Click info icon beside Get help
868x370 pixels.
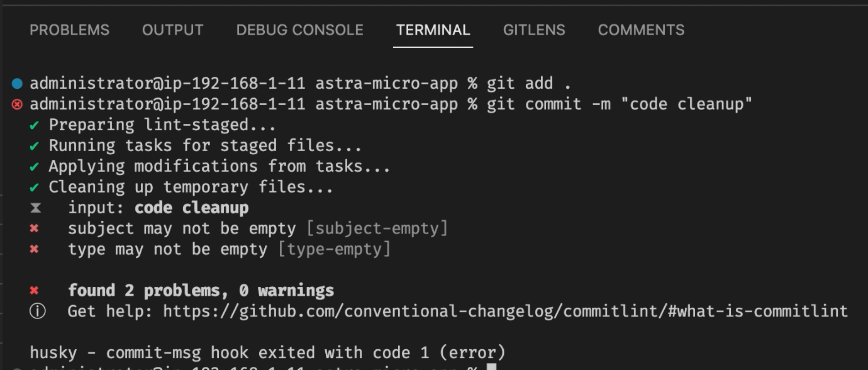pyautogui.click(x=37, y=311)
